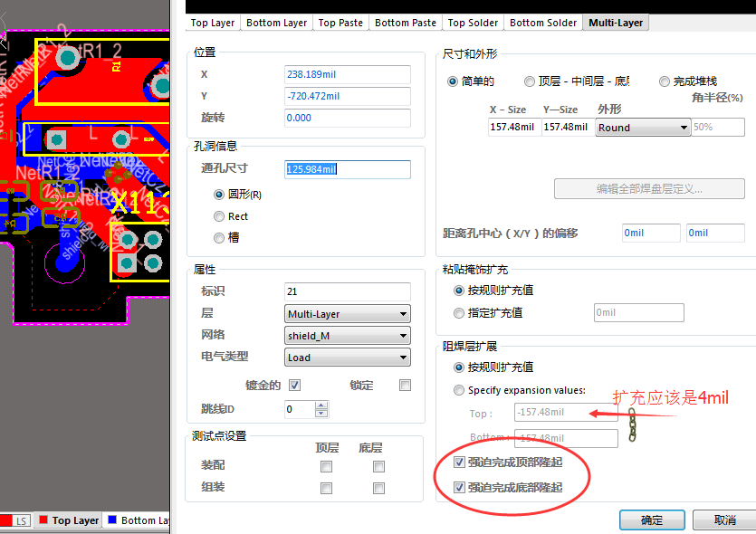Click the blue Bottom Layer color swatch
The image size is (756, 534).
click(112, 520)
